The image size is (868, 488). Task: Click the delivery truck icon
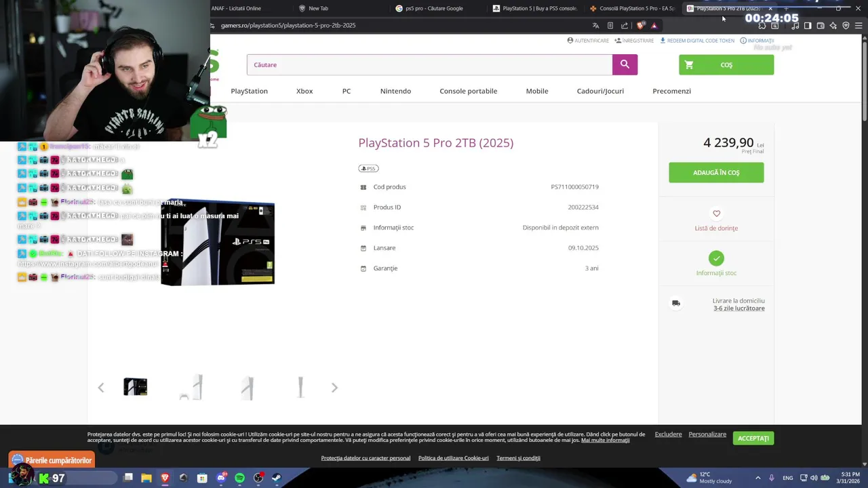coord(676,304)
